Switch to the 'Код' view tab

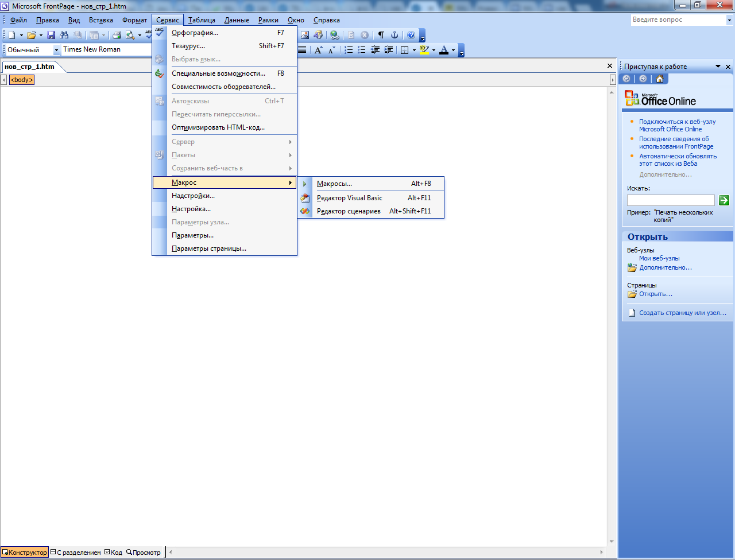[x=113, y=553]
